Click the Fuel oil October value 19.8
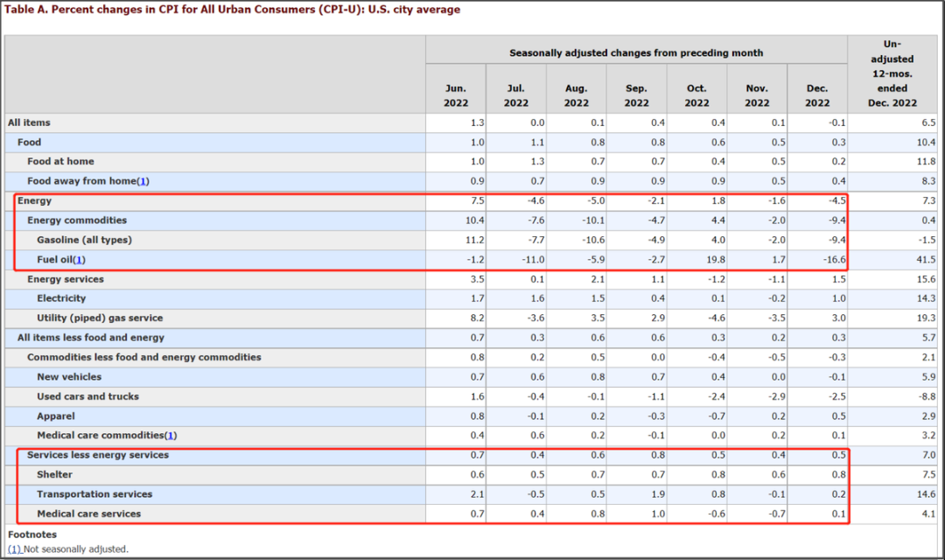The height and width of the screenshot is (560, 945). 716,260
